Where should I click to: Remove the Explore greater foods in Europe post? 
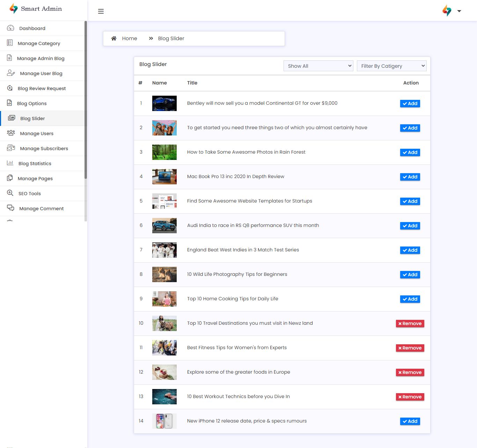410,372
